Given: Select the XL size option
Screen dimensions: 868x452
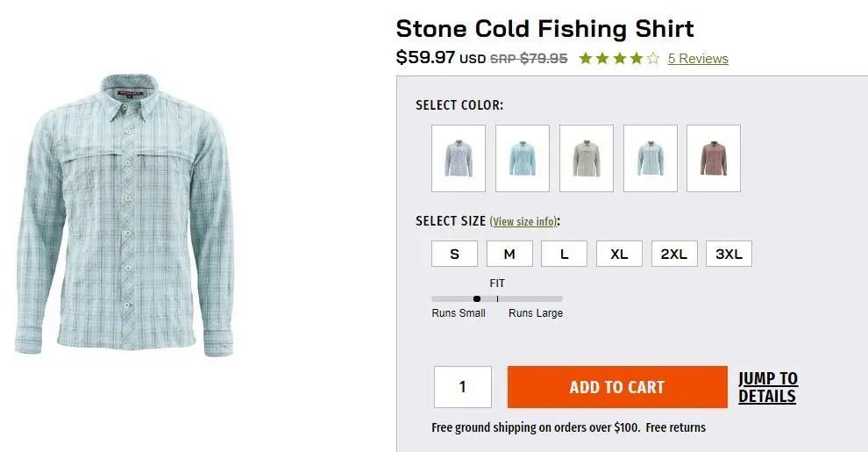Looking at the screenshot, I should [x=619, y=255].
